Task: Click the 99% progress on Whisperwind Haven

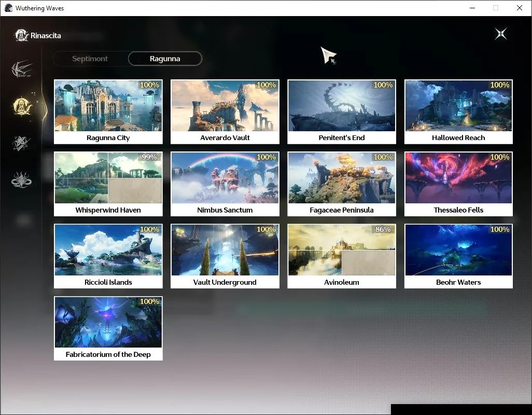Action: 149,157
